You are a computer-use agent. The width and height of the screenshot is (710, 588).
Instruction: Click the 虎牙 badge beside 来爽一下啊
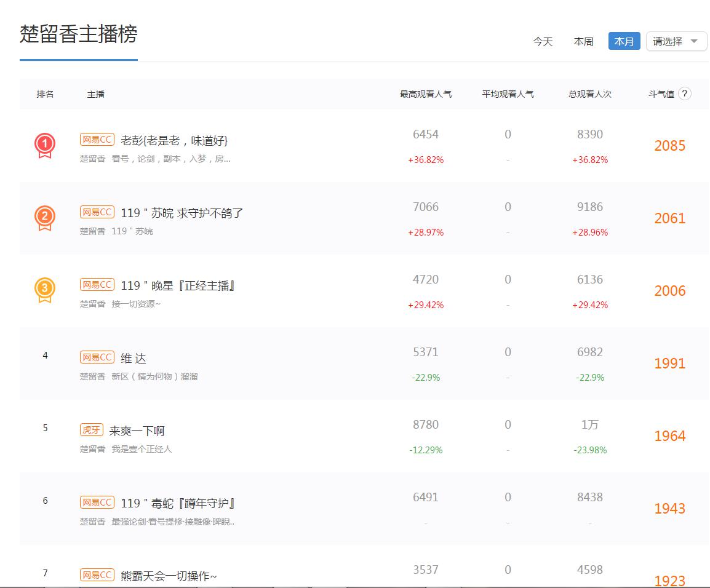[91, 430]
